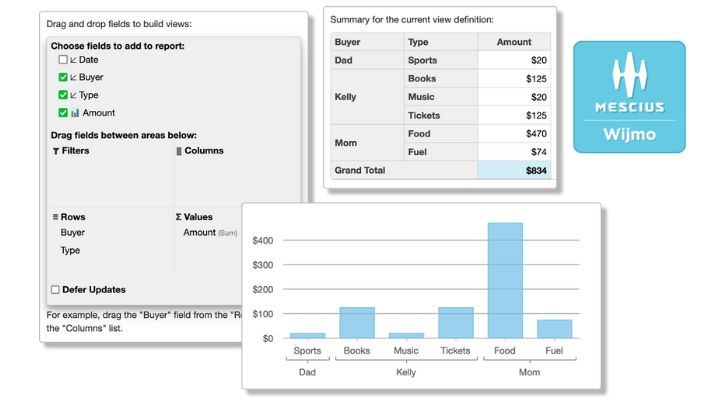Select Type in the Rows list
The width and height of the screenshot is (718, 400).
(70, 250)
